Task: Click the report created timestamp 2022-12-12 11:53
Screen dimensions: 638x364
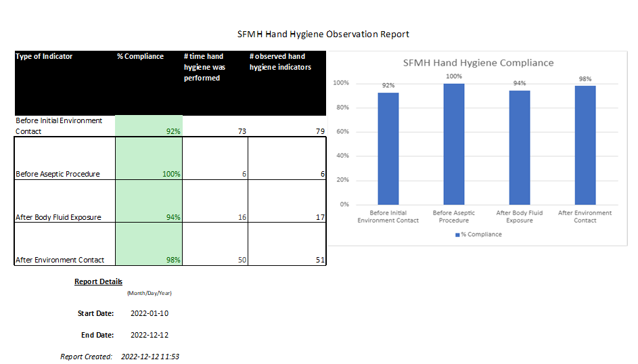Action: pos(150,357)
